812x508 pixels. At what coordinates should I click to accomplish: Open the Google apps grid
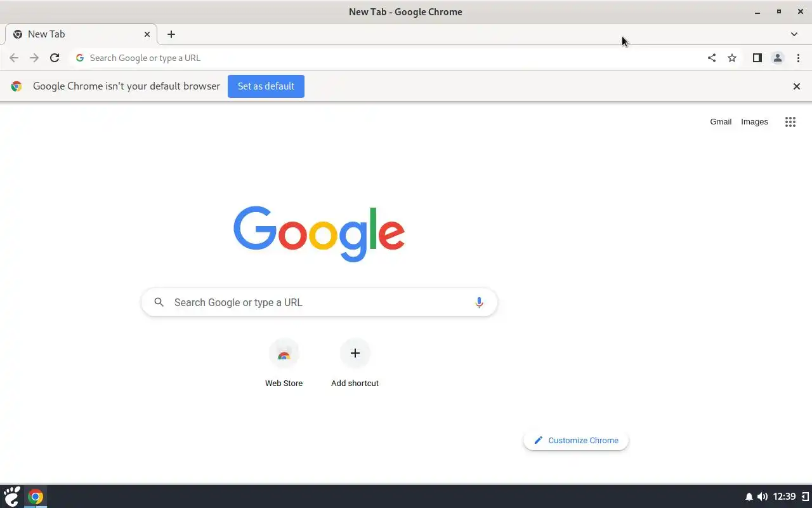click(x=790, y=122)
